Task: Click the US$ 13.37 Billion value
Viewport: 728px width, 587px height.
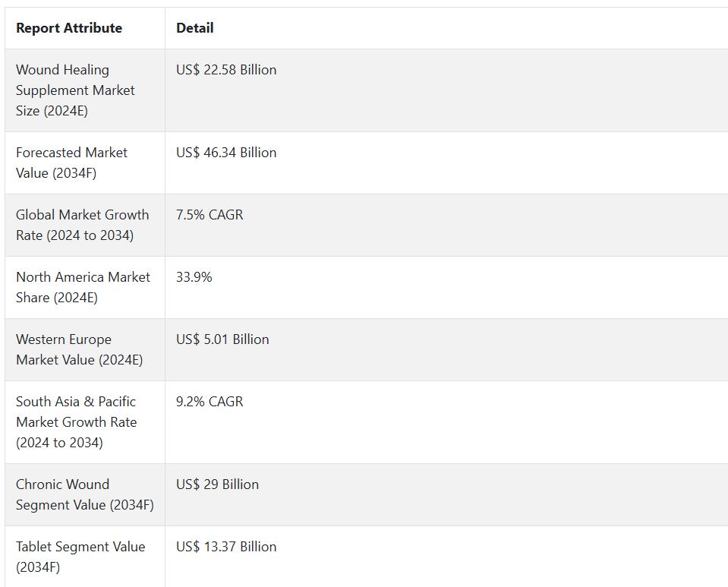Action: click(x=226, y=547)
